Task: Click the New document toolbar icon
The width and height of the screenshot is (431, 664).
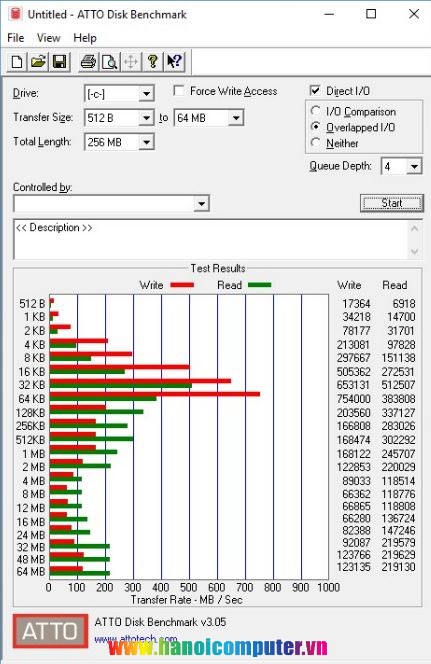Action: coord(17,62)
